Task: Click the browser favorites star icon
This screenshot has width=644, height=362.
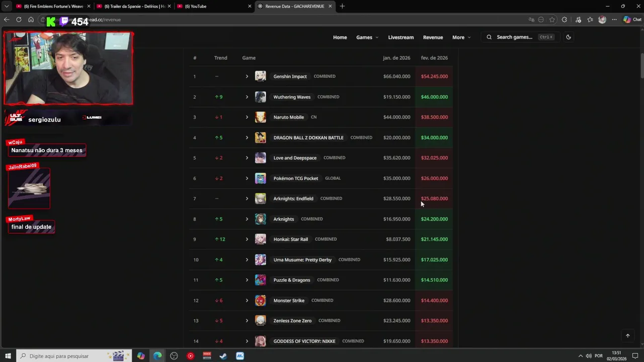Action: (x=552, y=20)
